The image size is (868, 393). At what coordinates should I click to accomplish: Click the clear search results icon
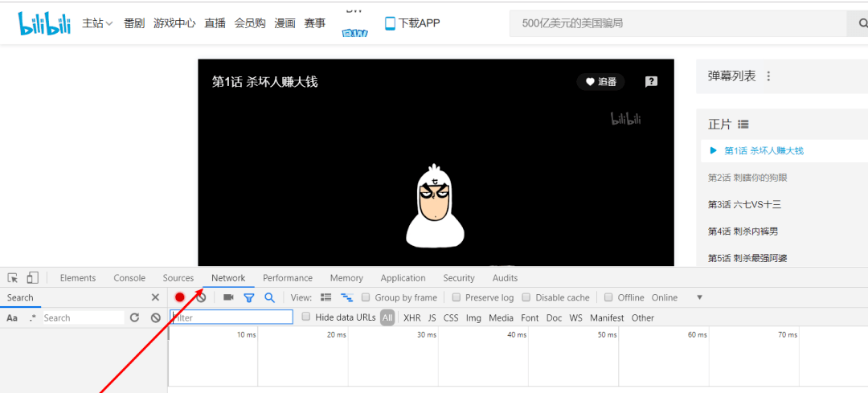156,317
